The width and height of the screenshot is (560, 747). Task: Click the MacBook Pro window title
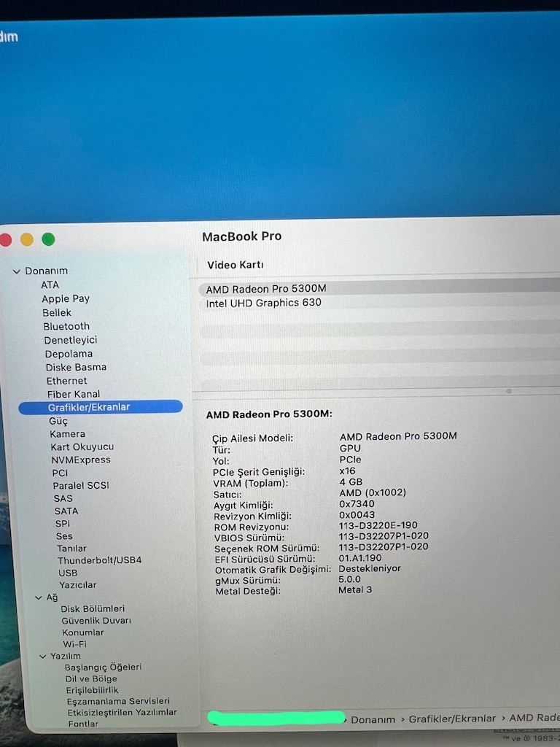[x=242, y=236]
